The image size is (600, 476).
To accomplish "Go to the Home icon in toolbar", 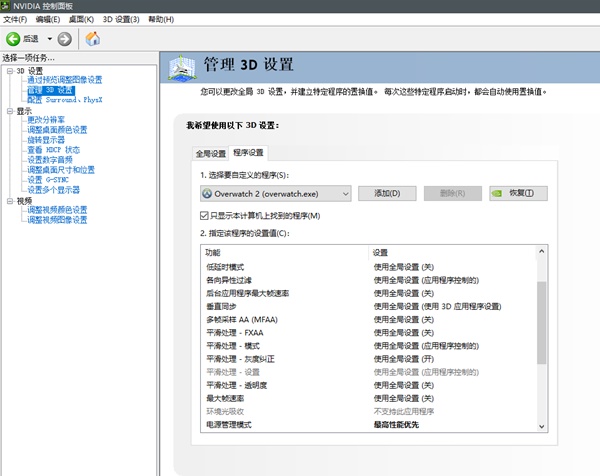I will 93,39.
